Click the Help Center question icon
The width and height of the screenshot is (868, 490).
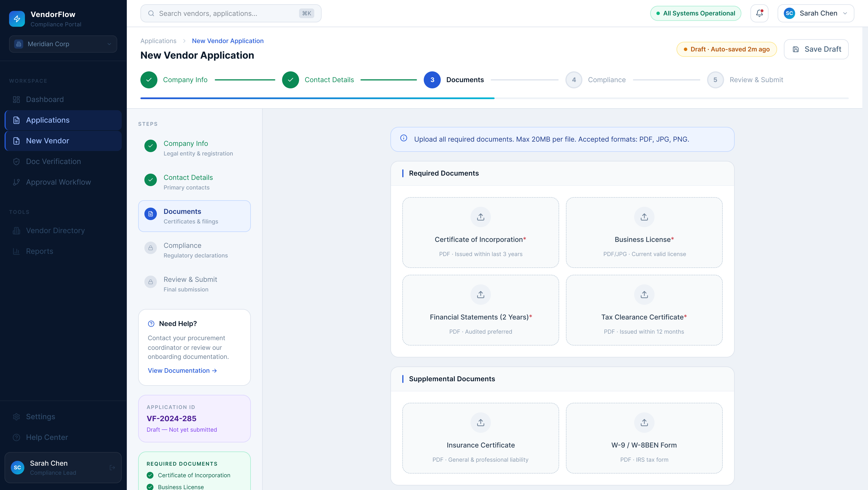16,437
